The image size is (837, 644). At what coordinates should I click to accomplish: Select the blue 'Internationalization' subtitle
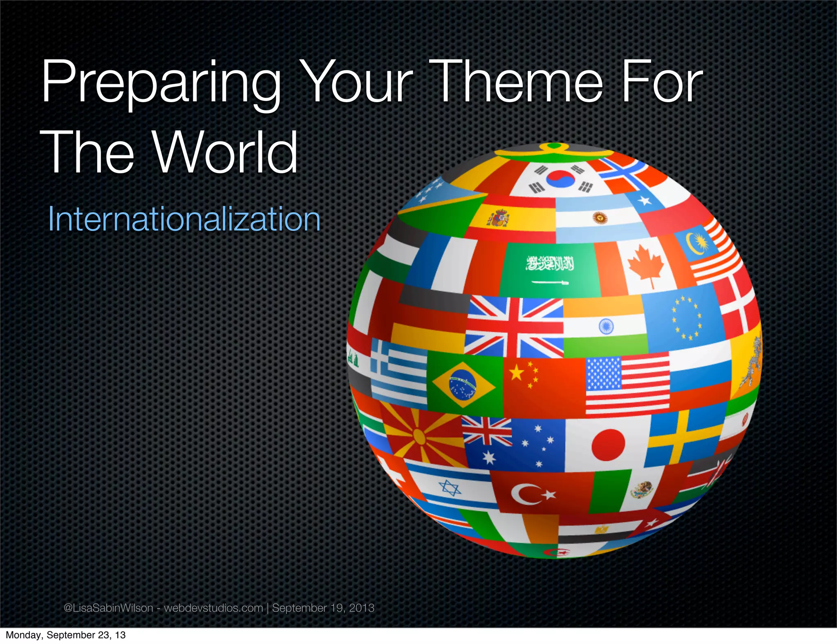click(184, 219)
